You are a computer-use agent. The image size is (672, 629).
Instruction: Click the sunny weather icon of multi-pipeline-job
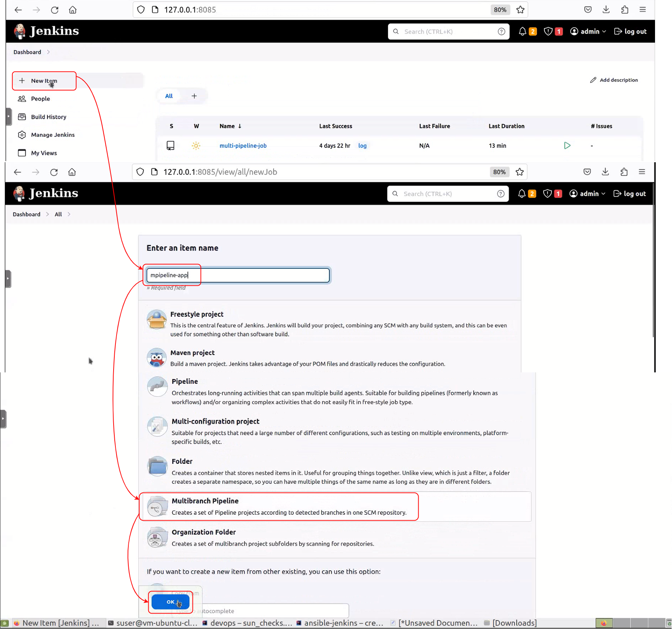(x=196, y=146)
